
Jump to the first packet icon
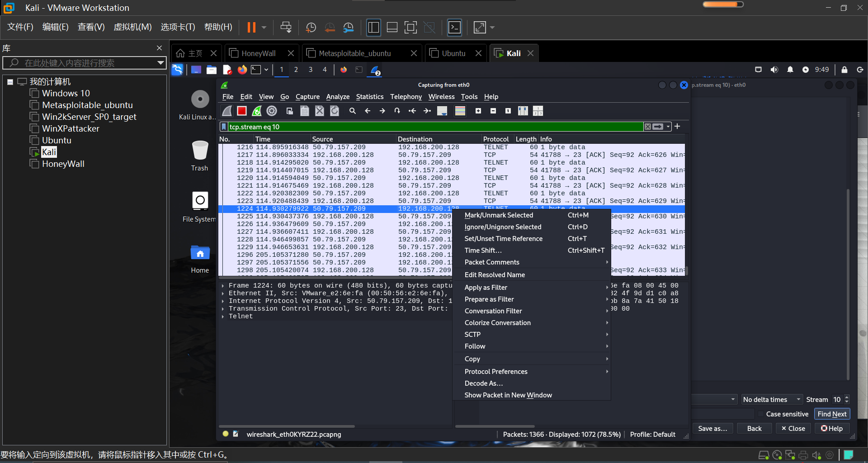[412, 111]
